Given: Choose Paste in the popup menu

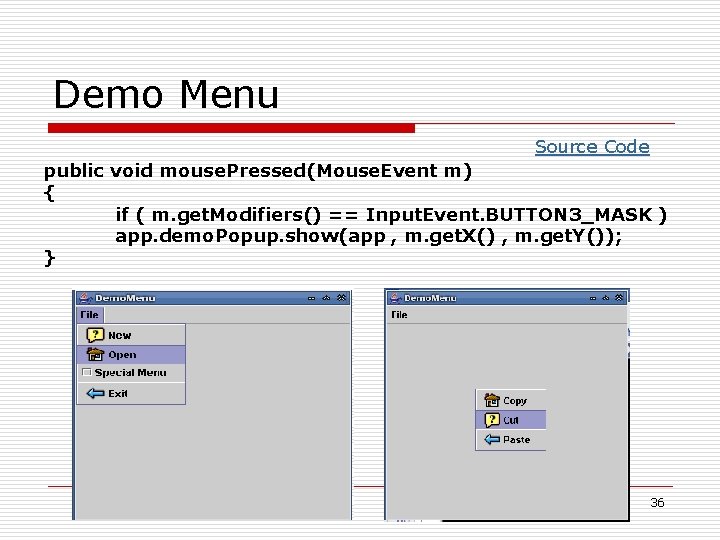Looking at the screenshot, I should pyautogui.click(x=511, y=439).
